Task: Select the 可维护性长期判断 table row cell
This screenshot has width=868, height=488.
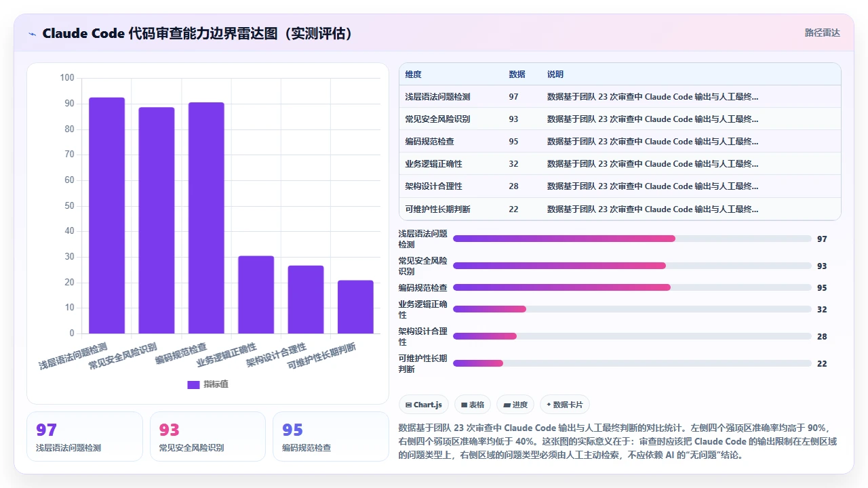Action: tap(438, 209)
